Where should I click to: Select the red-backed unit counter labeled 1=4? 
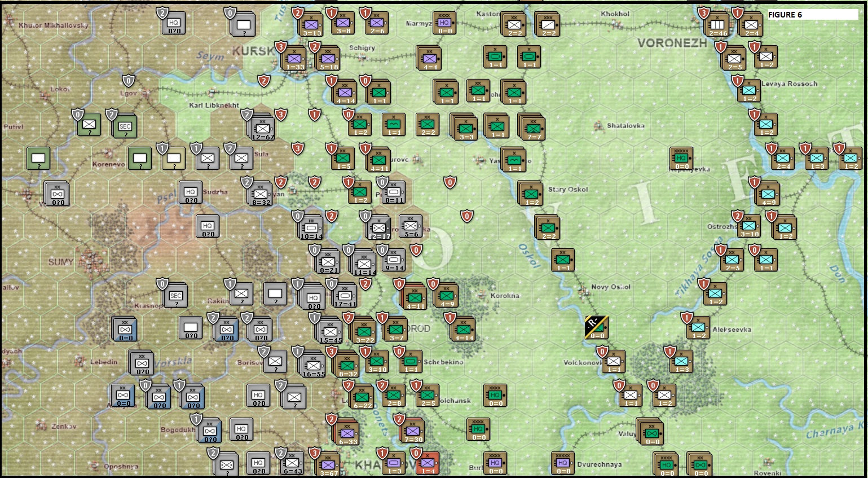tap(428, 463)
